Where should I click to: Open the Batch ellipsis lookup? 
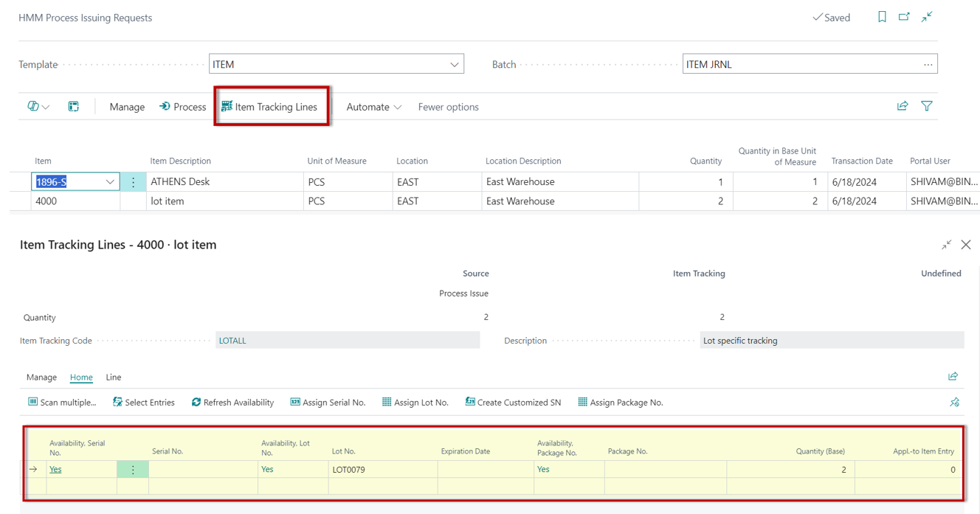pyautogui.click(x=928, y=64)
